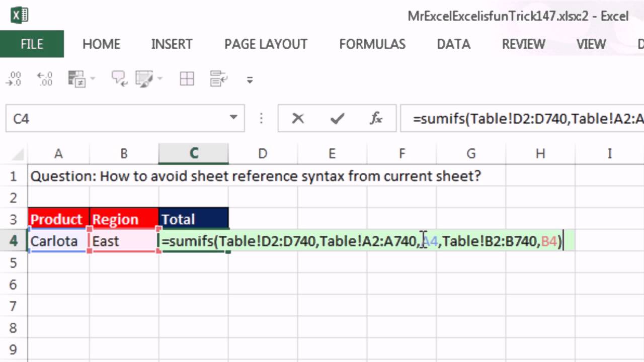
Task: Switch to the PAGE LAYOUT tab
Action: (266, 44)
